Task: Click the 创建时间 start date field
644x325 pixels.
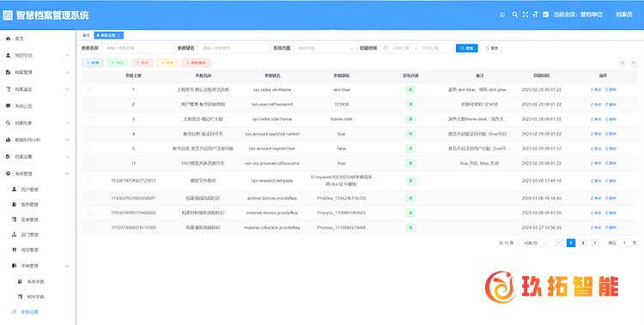Action: pos(400,48)
